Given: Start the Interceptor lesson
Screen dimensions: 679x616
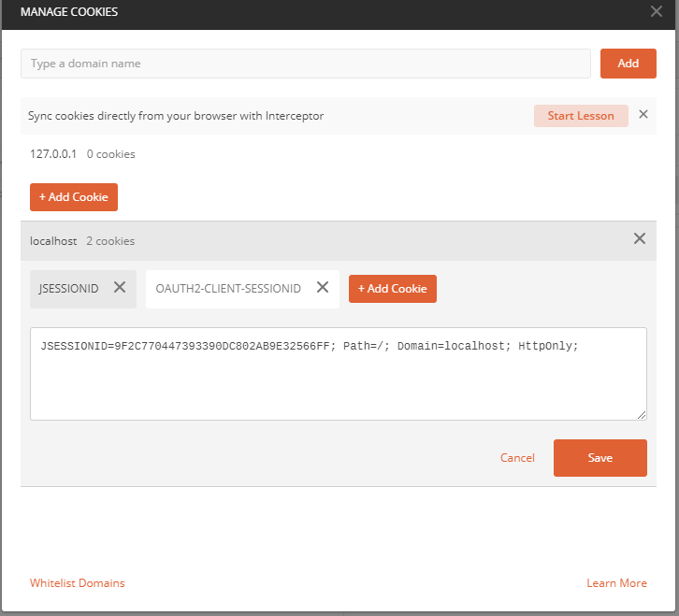Looking at the screenshot, I should (581, 116).
